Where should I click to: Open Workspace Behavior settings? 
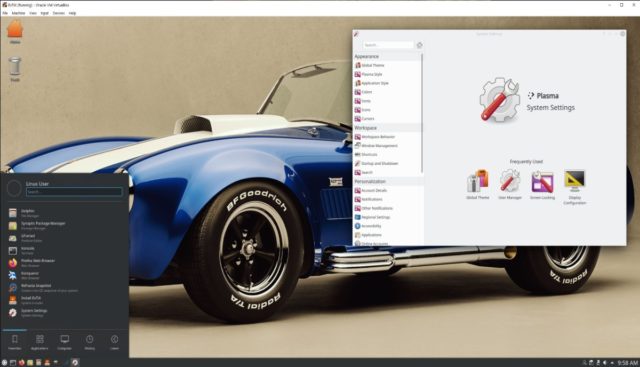coord(375,137)
